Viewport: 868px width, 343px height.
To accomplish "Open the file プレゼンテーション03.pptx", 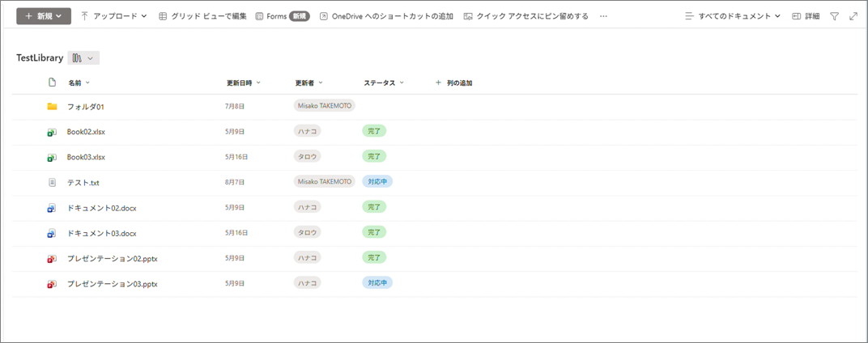I will click(112, 284).
